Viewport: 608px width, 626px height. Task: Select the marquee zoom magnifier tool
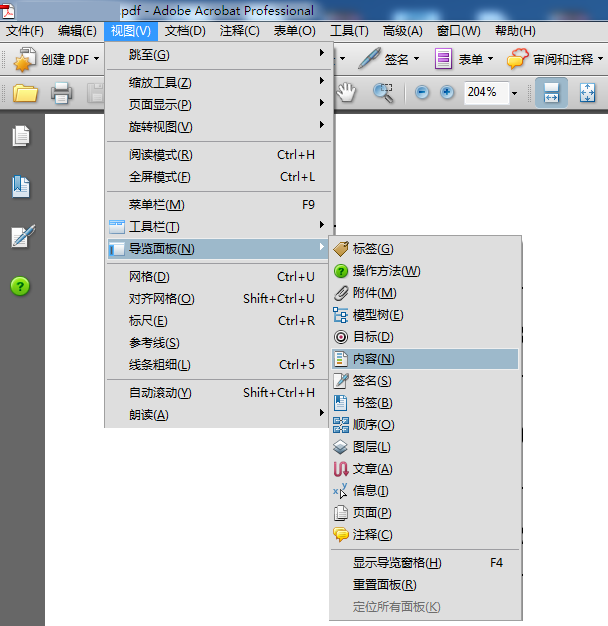pos(383,93)
